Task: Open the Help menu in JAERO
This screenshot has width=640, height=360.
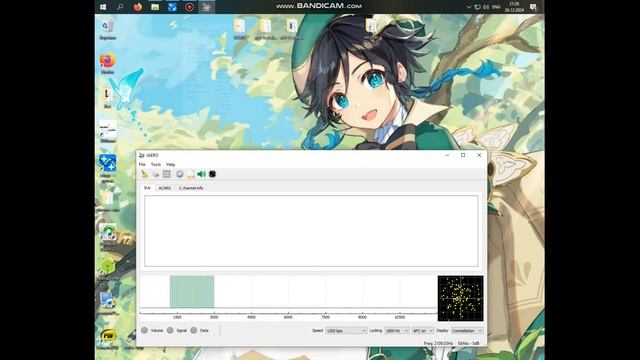Action: point(170,164)
